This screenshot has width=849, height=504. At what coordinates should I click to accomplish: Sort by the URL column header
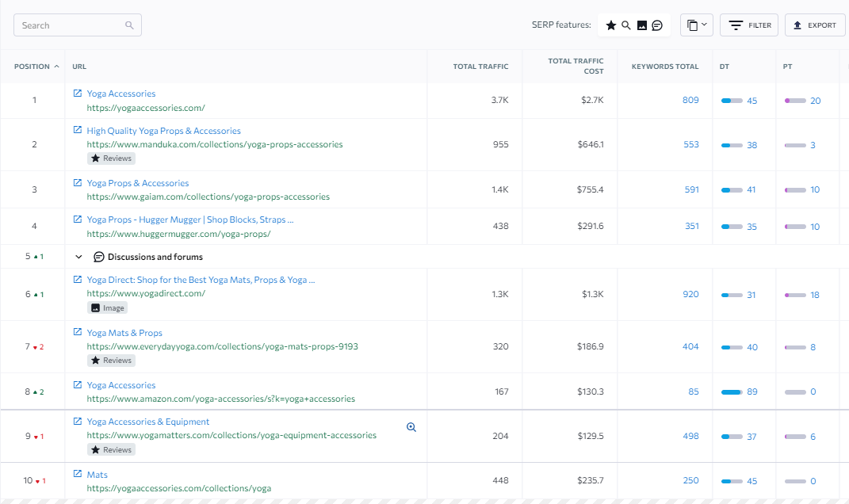tap(79, 66)
